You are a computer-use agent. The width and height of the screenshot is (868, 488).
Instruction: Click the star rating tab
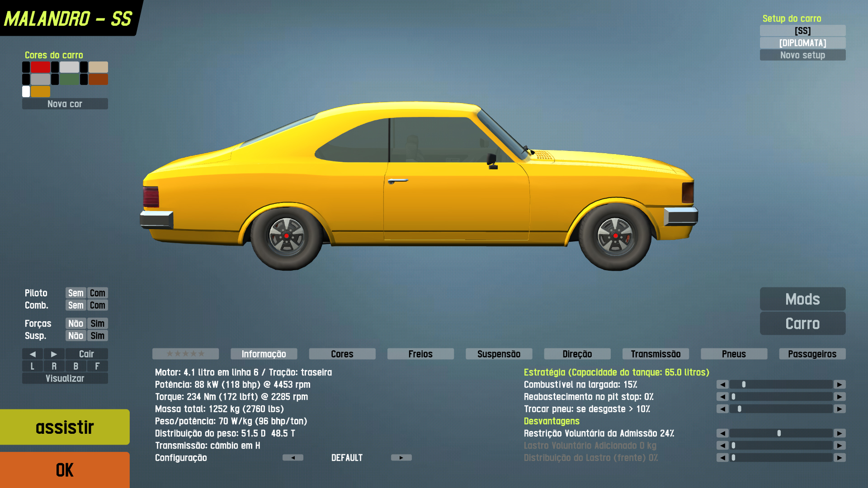point(185,354)
